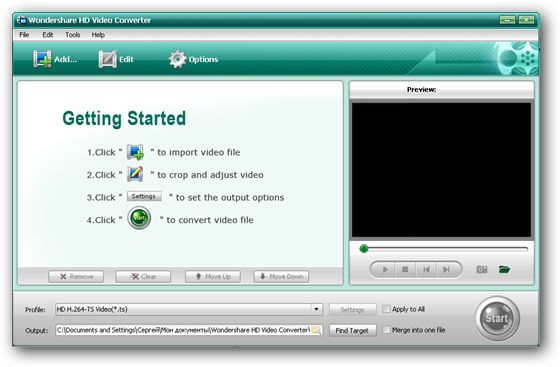The image size is (560, 367).
Task: Skip to next frame in preview
Action: (x=446, y=270)
